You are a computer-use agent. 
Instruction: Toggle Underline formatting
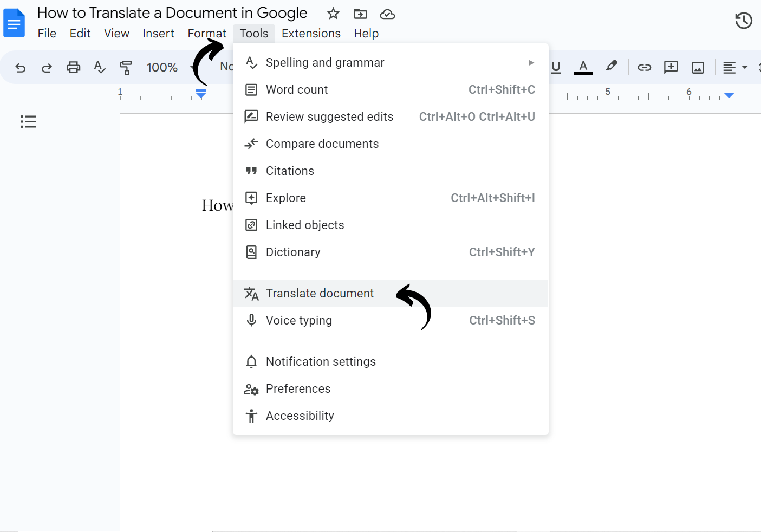coord(556,67)
